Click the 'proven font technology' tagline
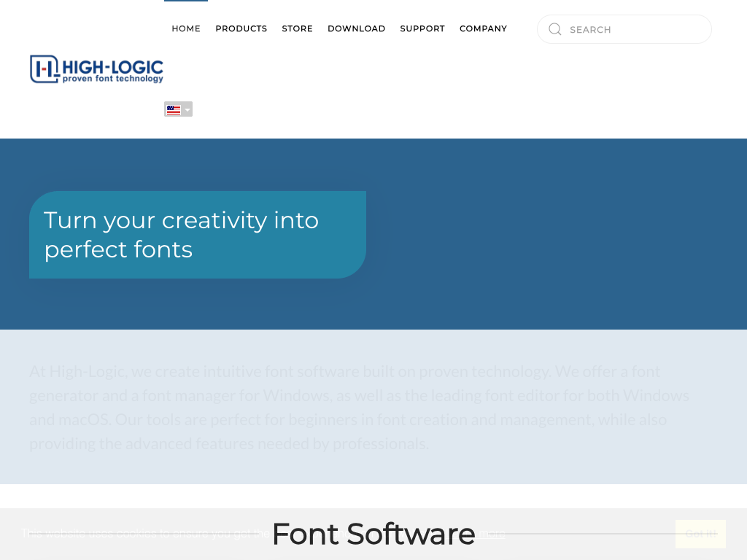The height and width of the screenshot is (560, 747). [112, 79]
